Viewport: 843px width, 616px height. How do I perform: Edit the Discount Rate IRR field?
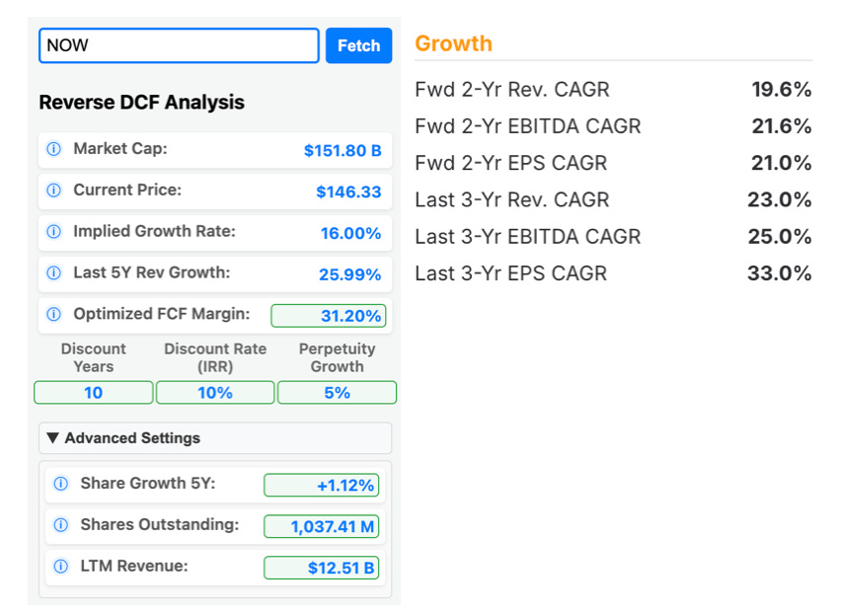tap(215, 393)
